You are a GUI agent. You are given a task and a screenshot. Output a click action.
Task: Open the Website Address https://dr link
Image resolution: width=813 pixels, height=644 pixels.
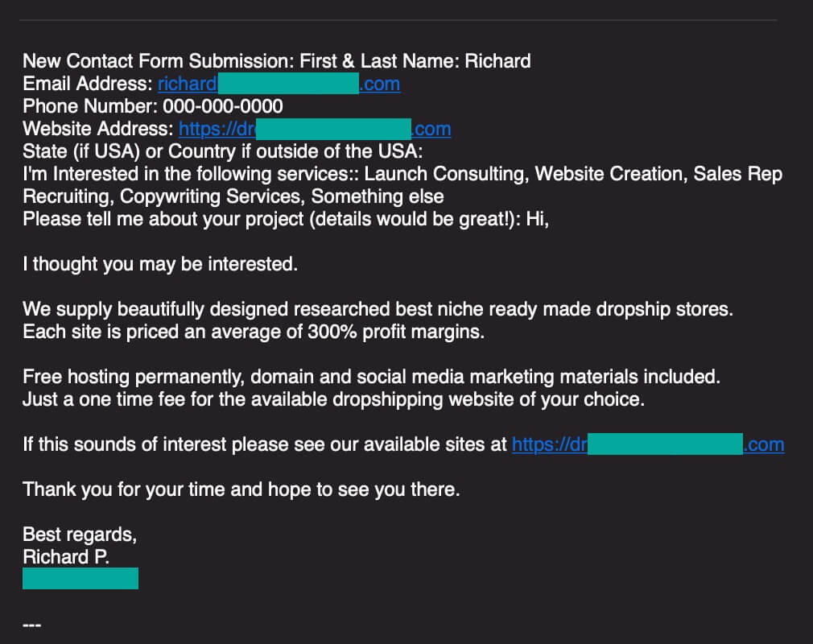(x=315, y=129)
